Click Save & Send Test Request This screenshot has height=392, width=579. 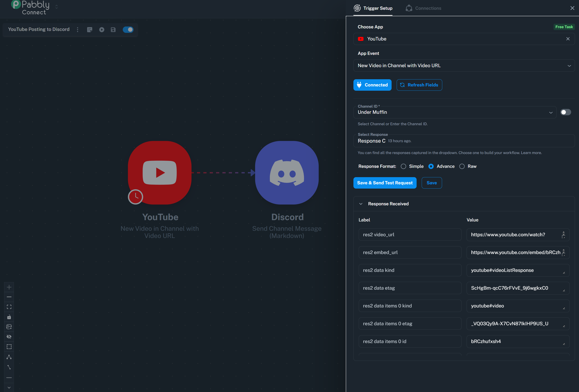pyautogui.click(x=385, y=183)
